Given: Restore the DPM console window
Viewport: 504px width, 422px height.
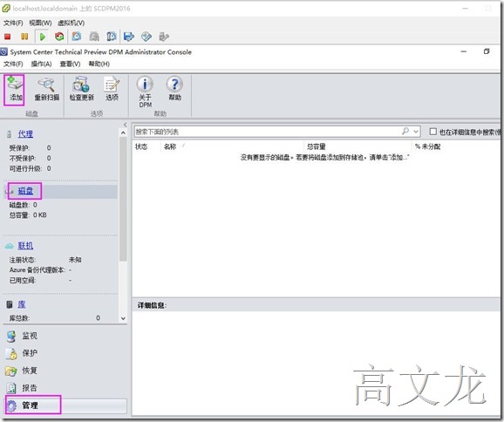Looking at the screenshot, I should (x=487, y=51).
